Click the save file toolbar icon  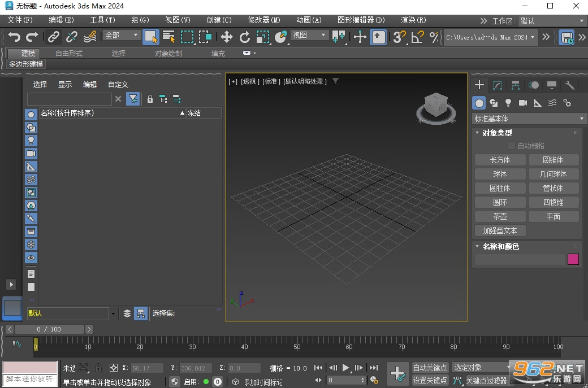coord(567,37)
